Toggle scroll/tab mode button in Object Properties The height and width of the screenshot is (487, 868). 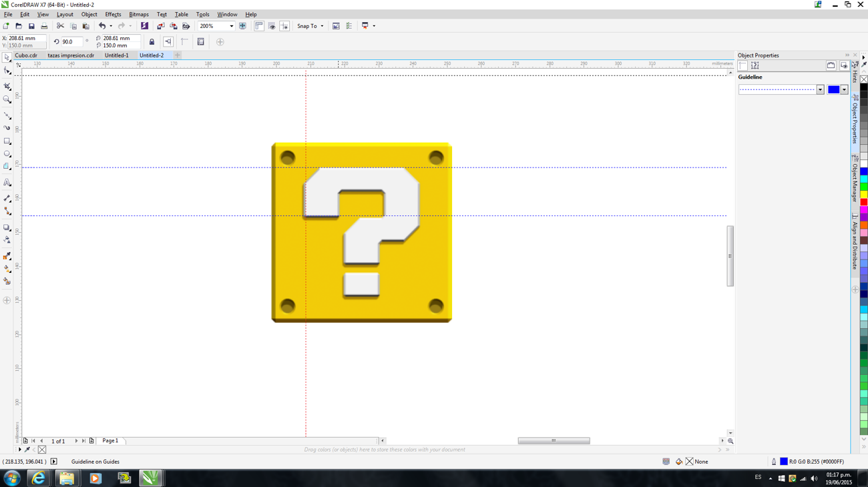click(x=831, y=65)
